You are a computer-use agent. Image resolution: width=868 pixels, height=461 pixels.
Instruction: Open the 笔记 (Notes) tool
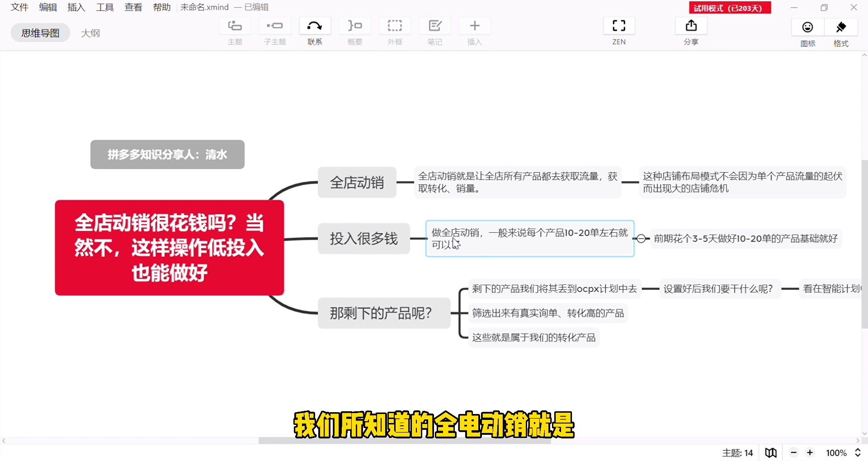pos(435,26)
